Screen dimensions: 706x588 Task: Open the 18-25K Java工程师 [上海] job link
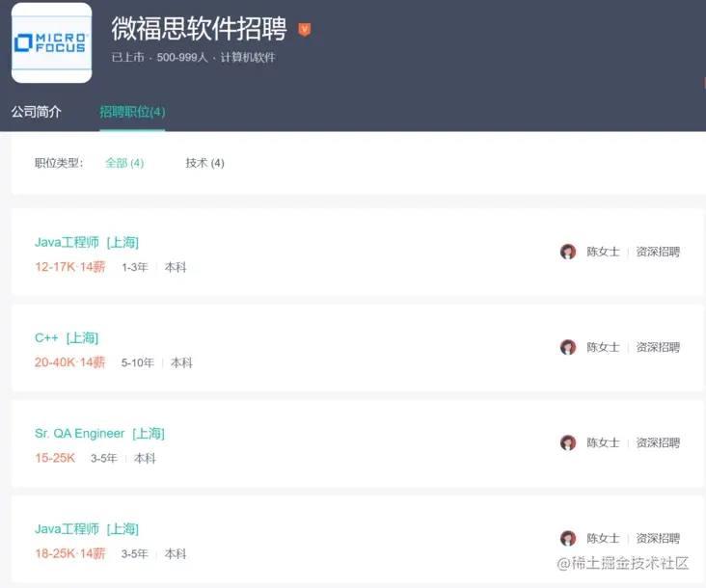[87, 529]
